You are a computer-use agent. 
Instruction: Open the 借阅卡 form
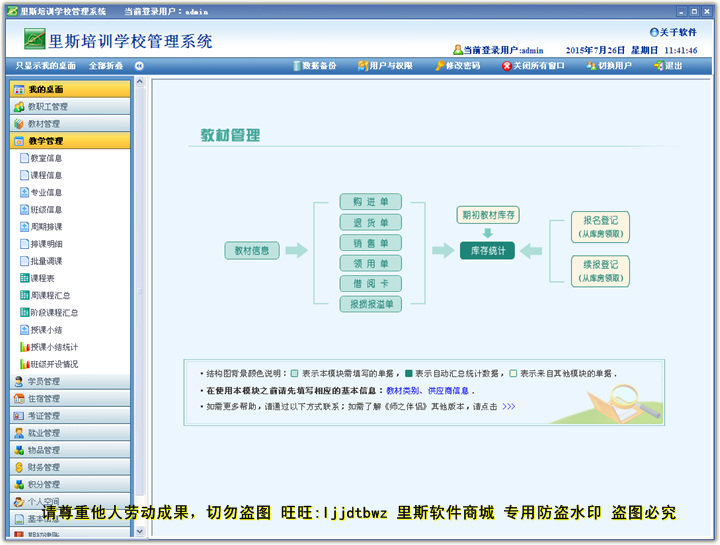[x=371, y=284]
